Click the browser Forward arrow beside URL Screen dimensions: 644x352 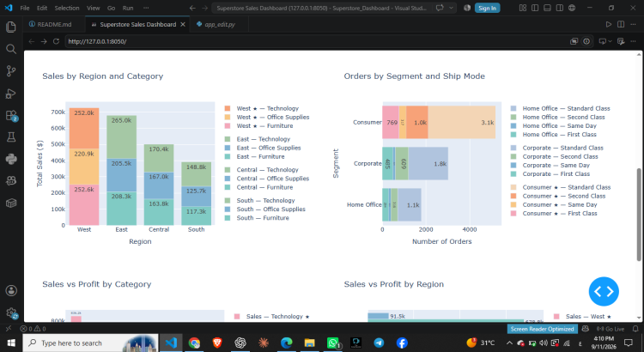pos(44,41)
